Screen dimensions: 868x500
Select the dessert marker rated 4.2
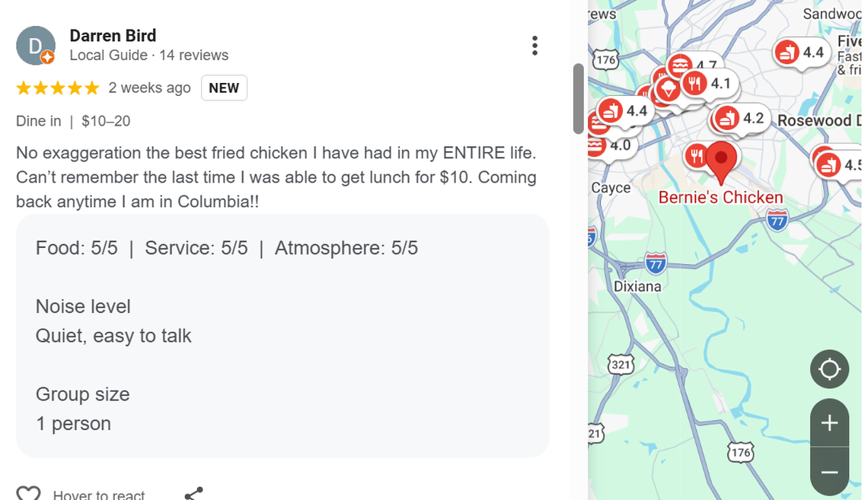pyautogui.click(x=737, y=119)
